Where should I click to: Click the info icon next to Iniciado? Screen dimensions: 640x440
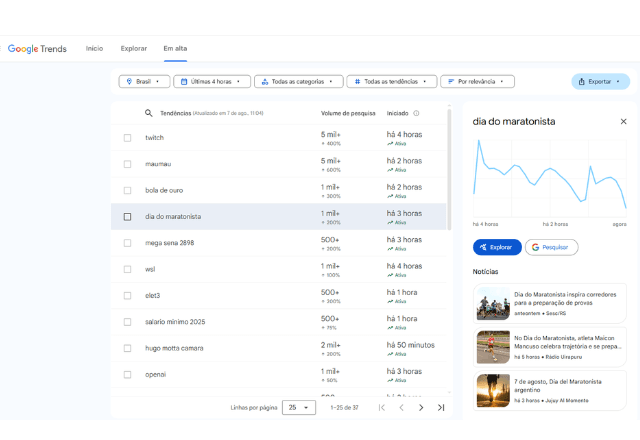click(x=416, y=113)
